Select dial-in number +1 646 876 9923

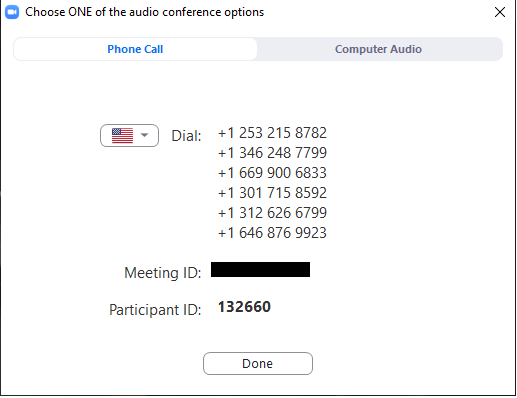click(272, 233)
